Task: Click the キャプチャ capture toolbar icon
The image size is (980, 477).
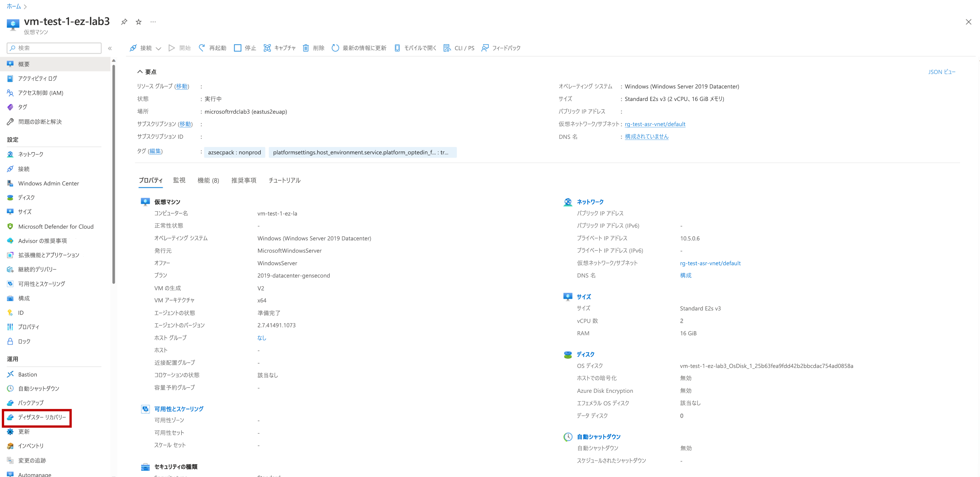Action: (x=267, y=48)
